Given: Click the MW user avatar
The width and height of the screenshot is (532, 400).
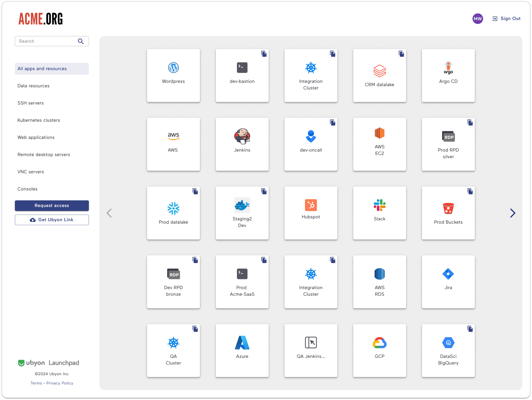Looking at the screenshot, I should [x=478, y=19].
